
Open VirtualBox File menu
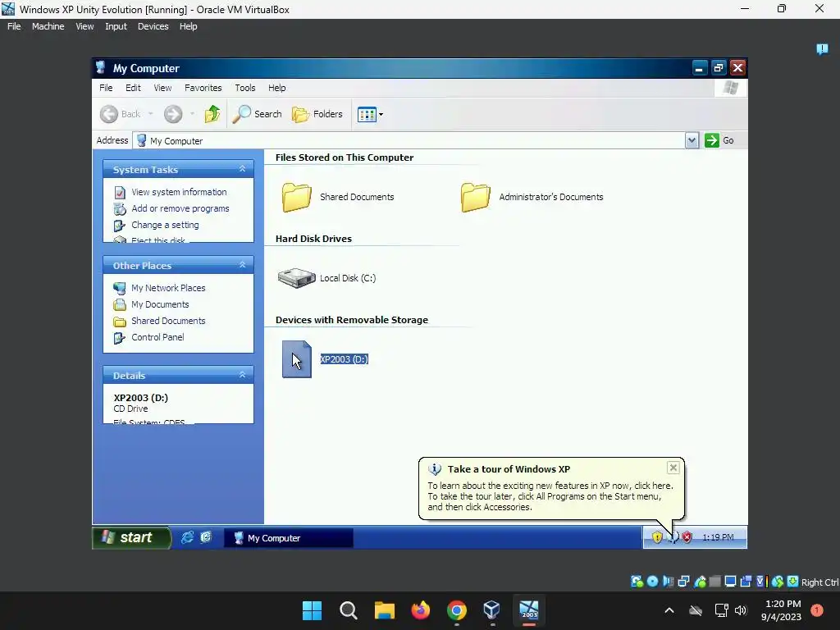coord(14,26)
